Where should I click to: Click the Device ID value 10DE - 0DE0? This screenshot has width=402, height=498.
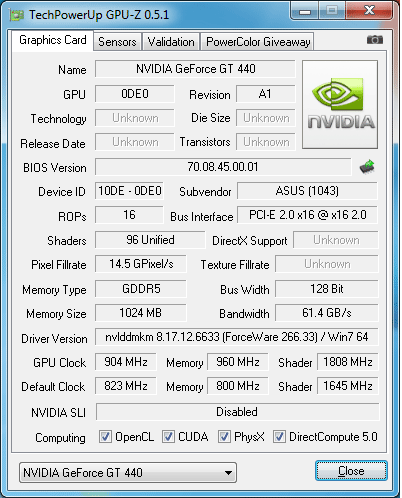click(x=129, y=191)
